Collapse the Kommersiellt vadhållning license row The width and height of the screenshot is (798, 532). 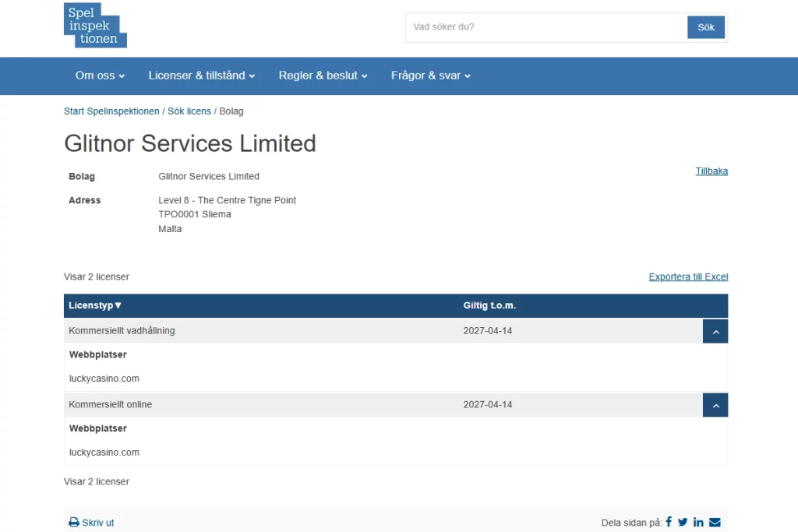(715, 332)
